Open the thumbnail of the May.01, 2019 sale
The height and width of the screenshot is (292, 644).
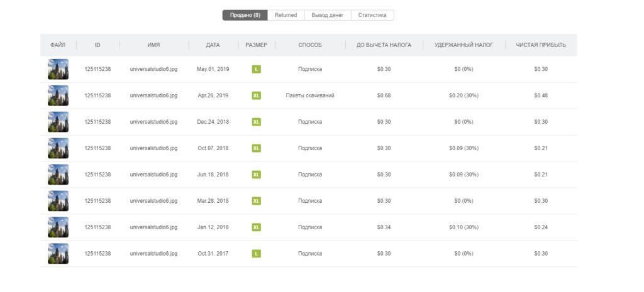point(58,69)
